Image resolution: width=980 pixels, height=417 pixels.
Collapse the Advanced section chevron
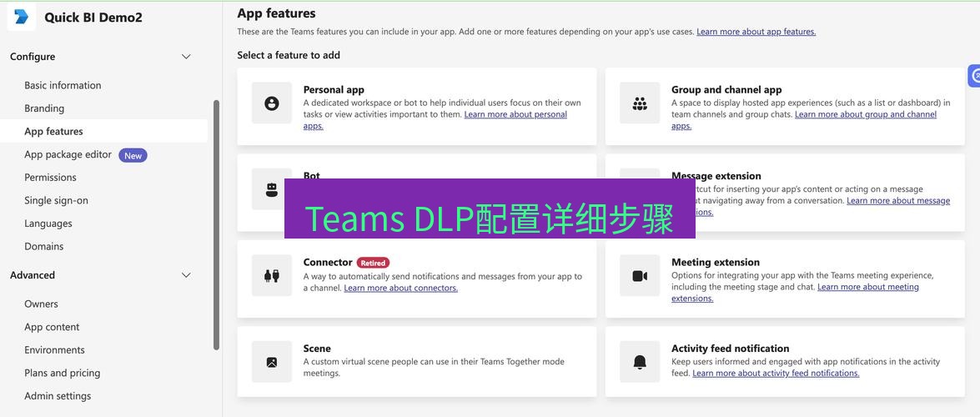[186, 275]
